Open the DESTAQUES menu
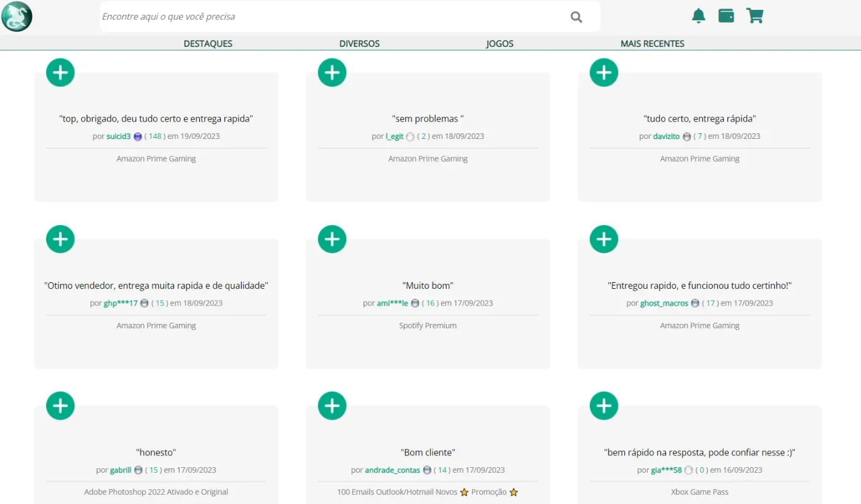The height and width of the screenshot is (504, 861). [208, 44]
